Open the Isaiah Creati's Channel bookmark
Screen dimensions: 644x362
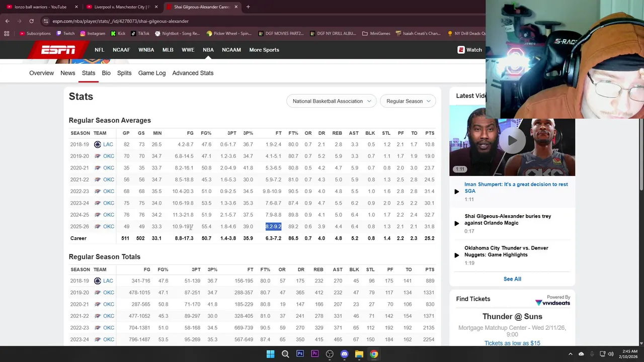click(x=418, y=34)
